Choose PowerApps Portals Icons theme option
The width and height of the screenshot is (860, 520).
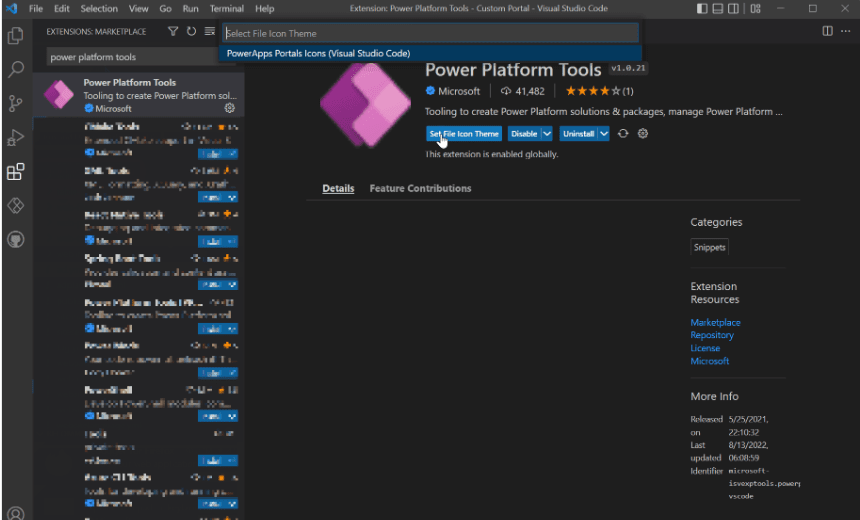[x=431, y=53]
